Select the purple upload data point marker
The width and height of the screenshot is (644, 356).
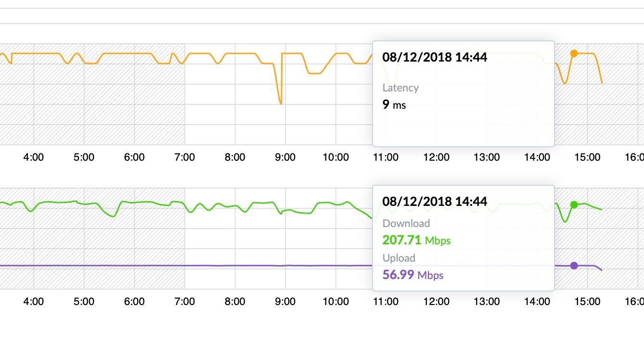pos(574,266)
